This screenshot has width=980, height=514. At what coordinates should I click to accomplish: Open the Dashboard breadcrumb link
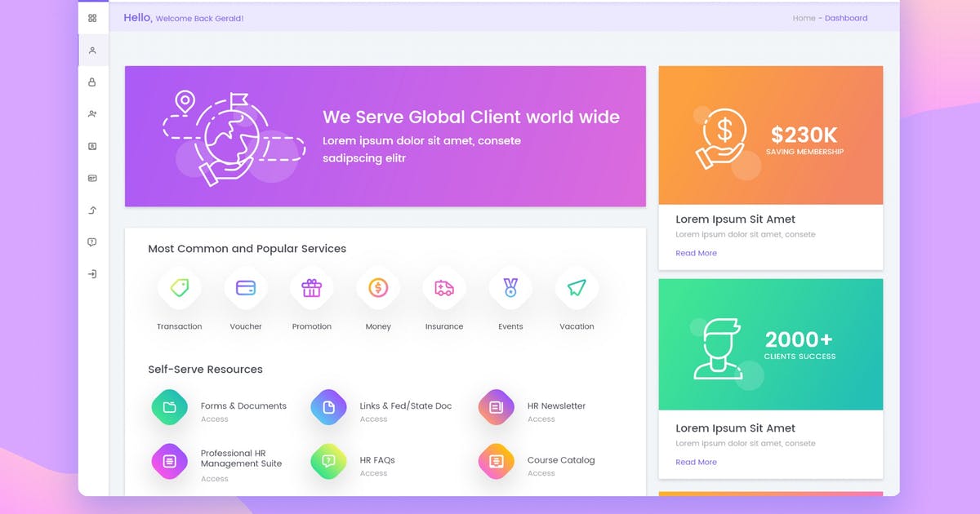point(846,17)
